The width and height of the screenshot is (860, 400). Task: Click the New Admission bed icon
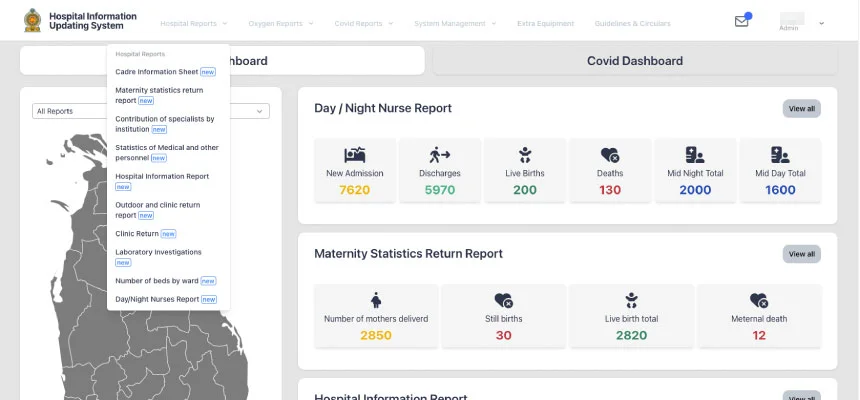tap(355, 155)
